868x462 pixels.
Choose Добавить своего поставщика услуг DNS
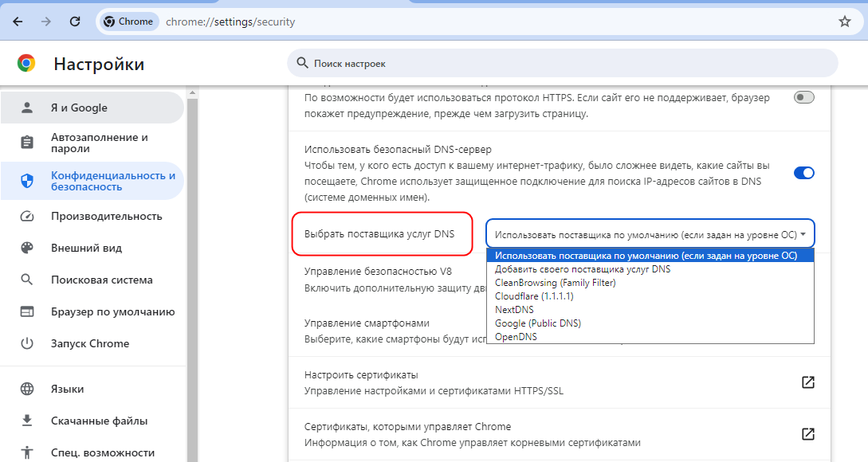650,269
